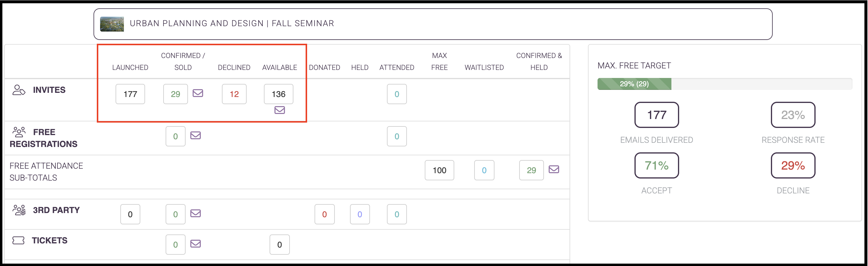Screen dimensions: 868x266
Task: Click the 3rd Party group icon
Action: point(19,210)
